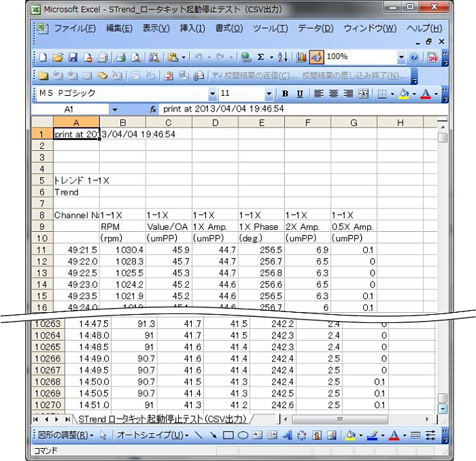Viewport: 476px width, 461px height.
Task: Open print preview with the magnifier page icon
Action: pyautogui.click(x=136, y=57)
